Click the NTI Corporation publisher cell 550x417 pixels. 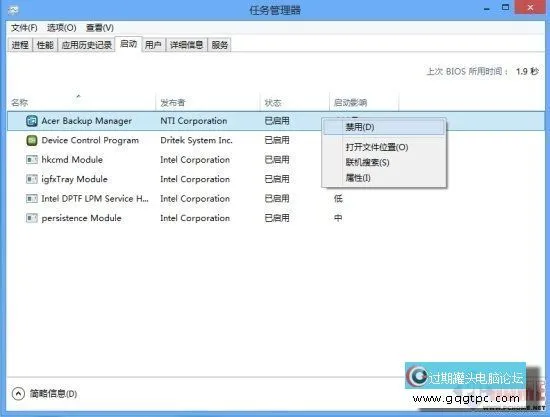194,121
